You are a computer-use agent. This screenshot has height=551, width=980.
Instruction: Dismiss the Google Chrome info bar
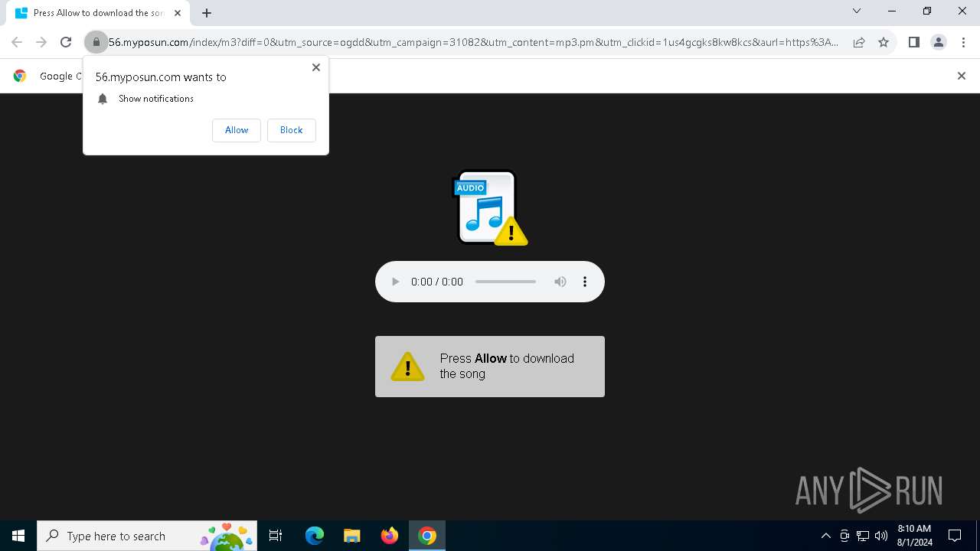click(x=962, y=76)
